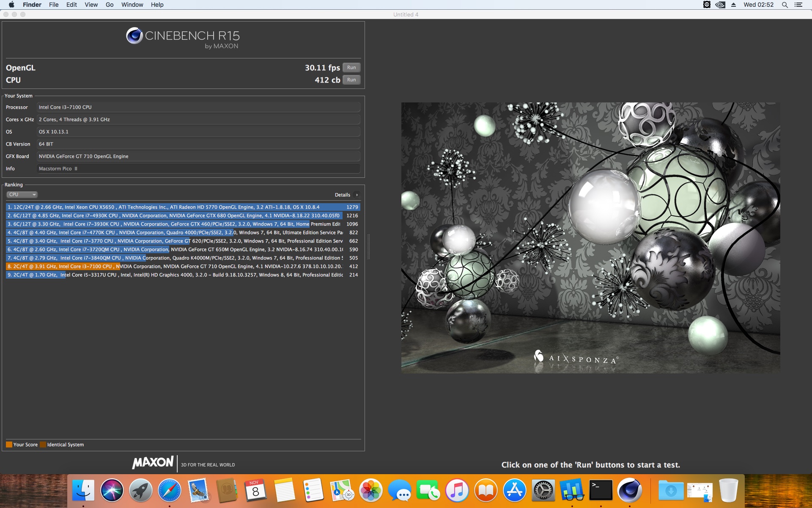Click the Cinebench logo icon in header
Image resolution: width=812 pixels, height=508 pixels.
point(134,36)
